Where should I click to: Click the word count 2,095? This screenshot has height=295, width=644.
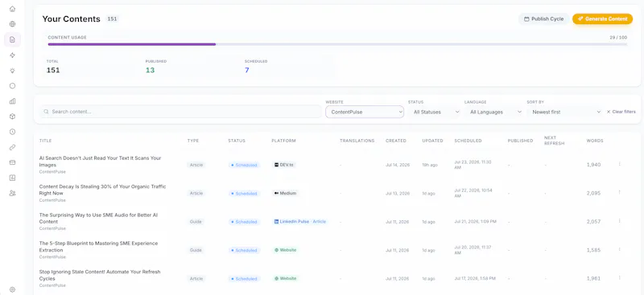(593, 193)
